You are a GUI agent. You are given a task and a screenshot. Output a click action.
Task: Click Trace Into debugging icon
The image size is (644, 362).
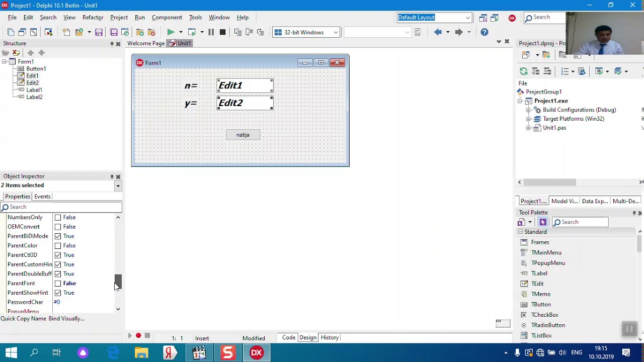click(238, 32)
